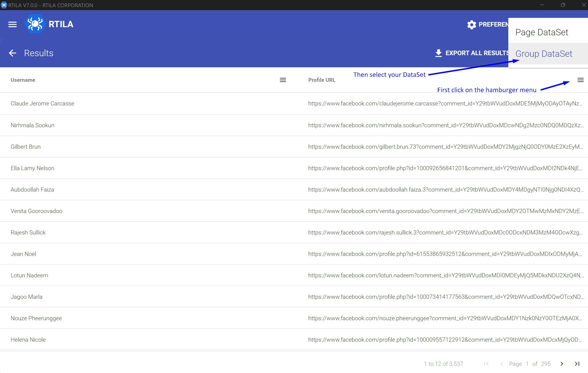Click the profile URL with id 100073414177563
Viewport: 588px width, 373px height.
pyautogui.click(x=446, y=297)
